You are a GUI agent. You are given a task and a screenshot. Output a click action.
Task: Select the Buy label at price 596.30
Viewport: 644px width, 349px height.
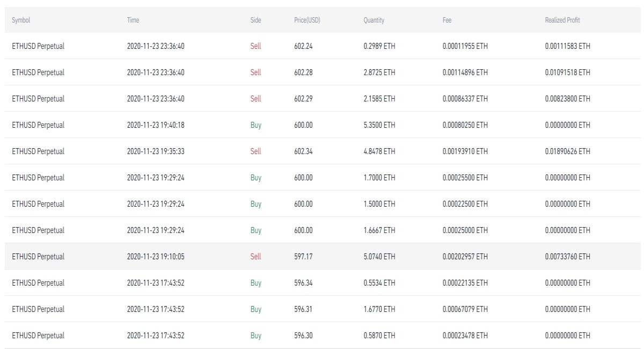256,336
